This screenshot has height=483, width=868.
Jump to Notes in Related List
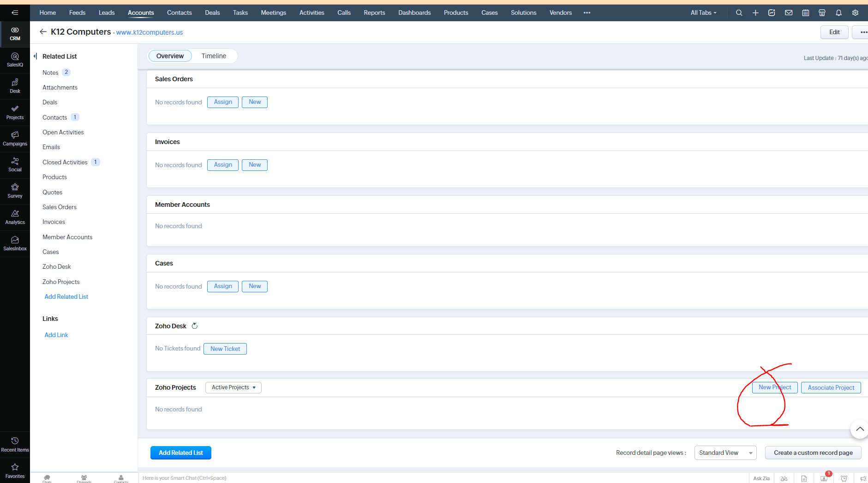click(x=50, y=72)
